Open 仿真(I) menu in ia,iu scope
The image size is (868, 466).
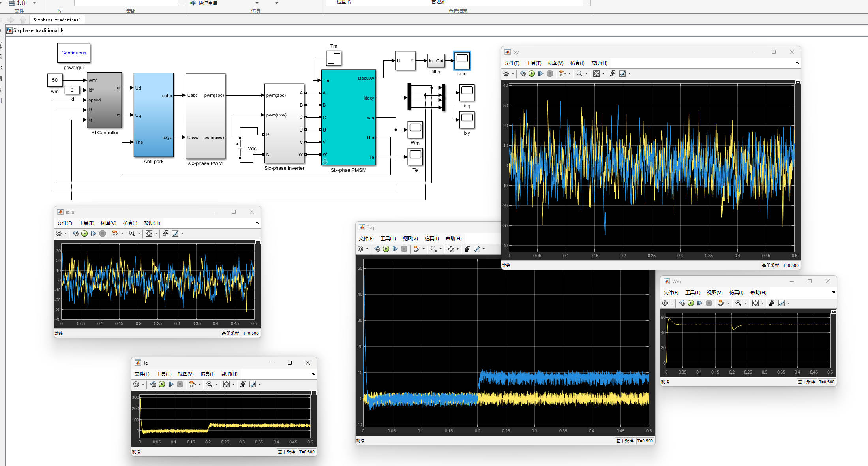130,223
